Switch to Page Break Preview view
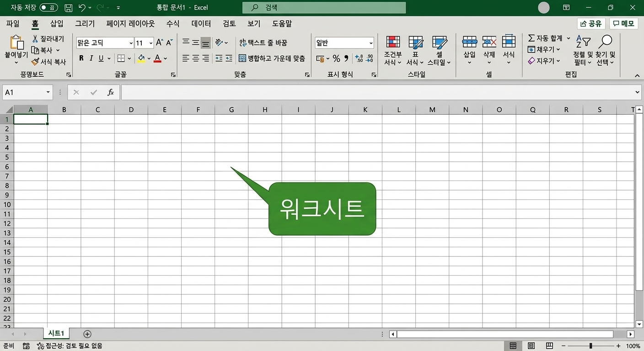 (x=550, y=346)
